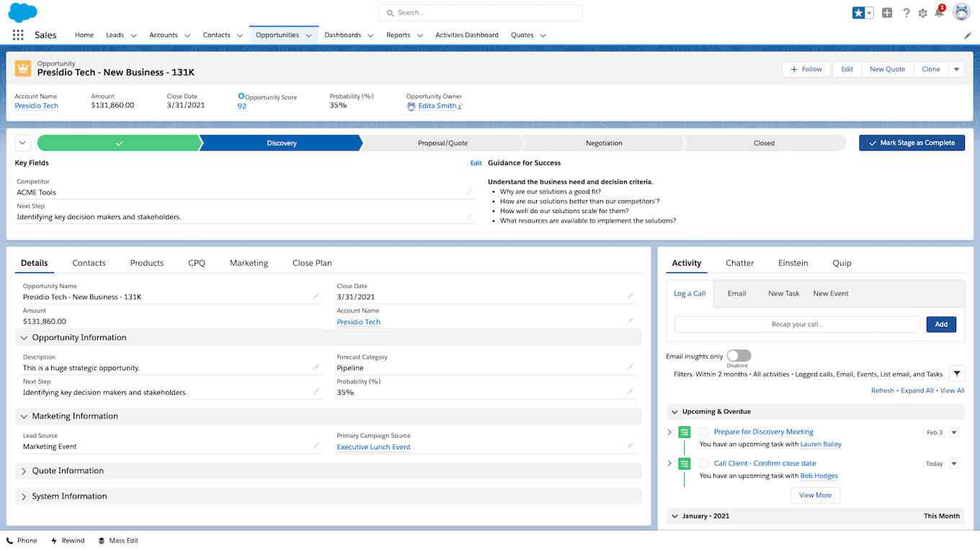Screen dimensions: 980x551
Task: Open the Accounts tab dropdown arrow
Action: coord(187,35)
